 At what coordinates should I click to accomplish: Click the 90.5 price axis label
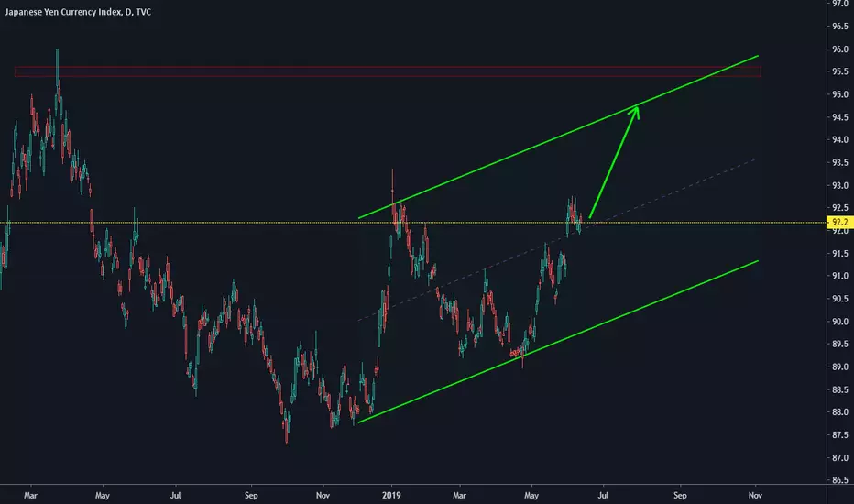tap(840, 299)
